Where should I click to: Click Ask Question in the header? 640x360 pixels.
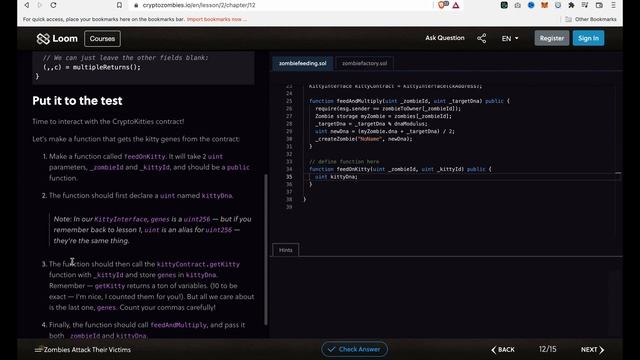[x=445, y=38]
